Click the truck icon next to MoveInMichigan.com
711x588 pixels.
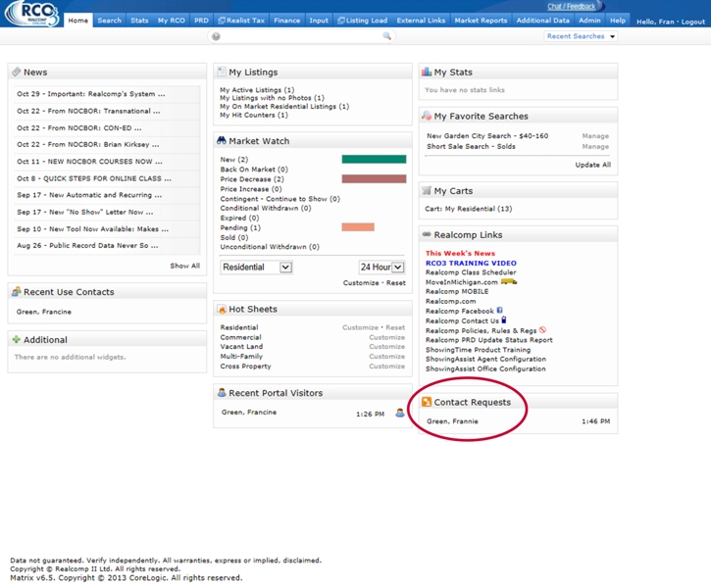(509, 282)
